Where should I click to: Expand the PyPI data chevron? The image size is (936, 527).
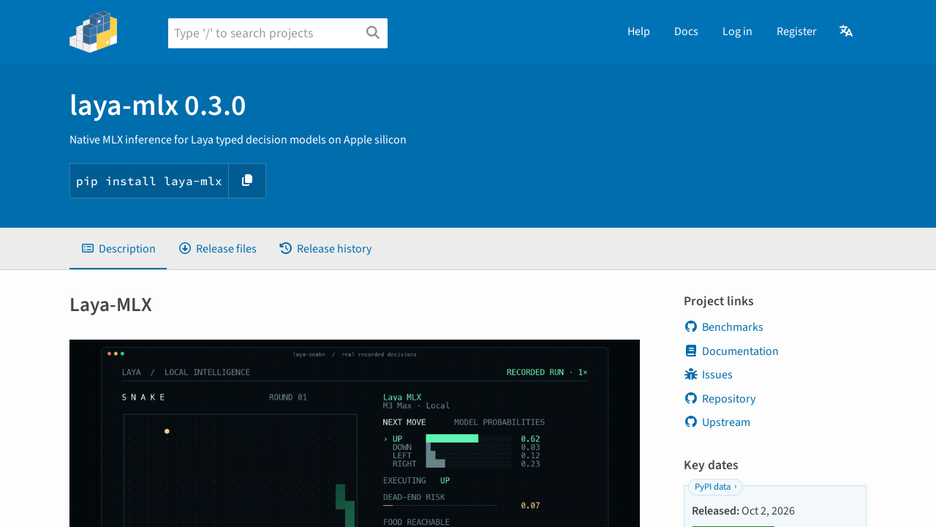click(735, 487)
